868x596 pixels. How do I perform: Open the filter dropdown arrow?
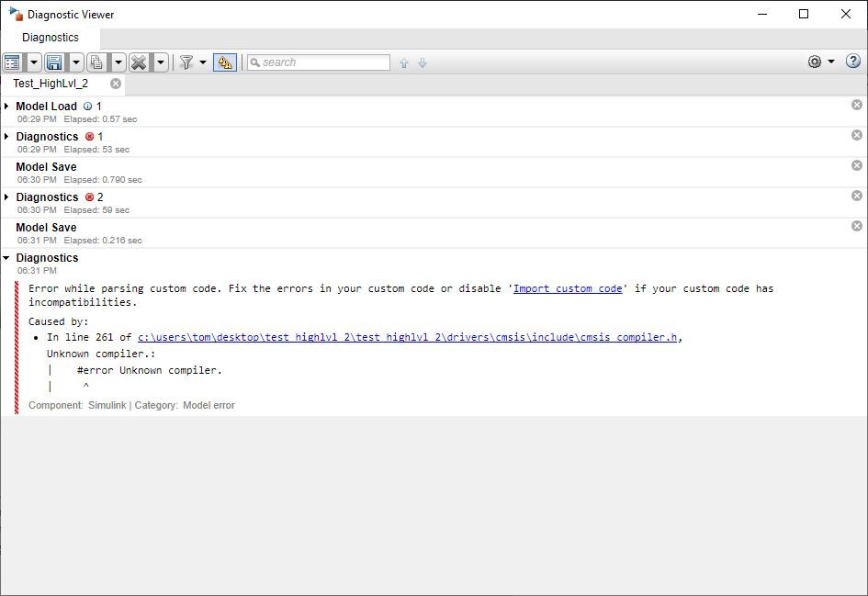(203, 62)
